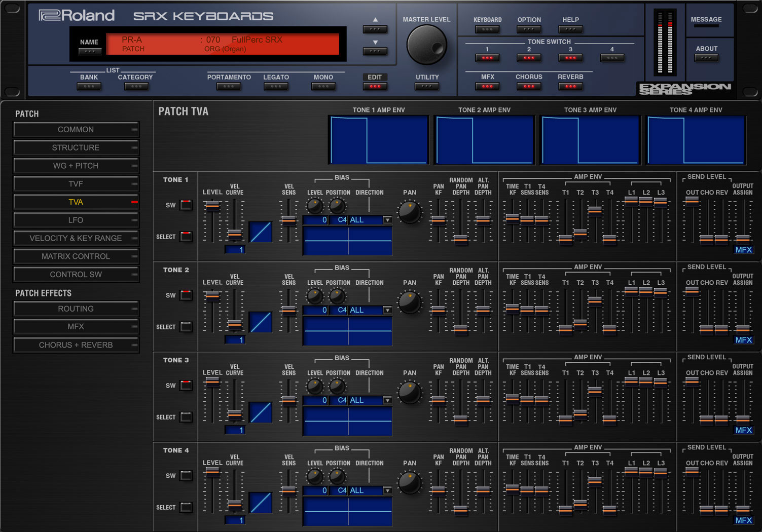The width and height of the screenshot is (762, 532).
Task: Click the Tone 2 Amp Env graph
Action: pyautogui.click(x=484, y=140)
